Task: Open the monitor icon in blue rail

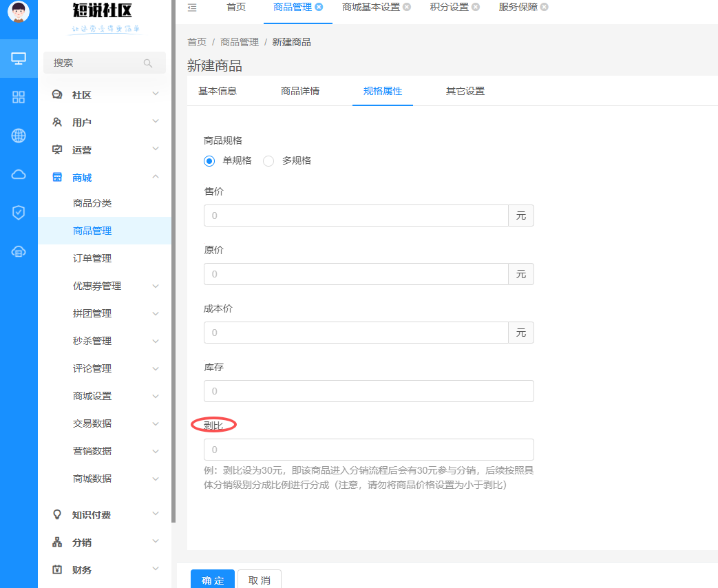Action: [x=19, y=59]
